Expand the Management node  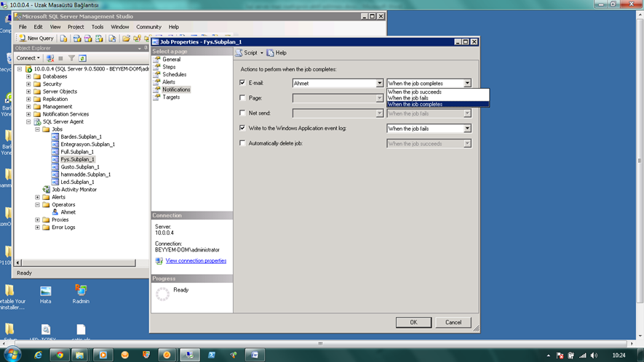click(x=28, y=107)
